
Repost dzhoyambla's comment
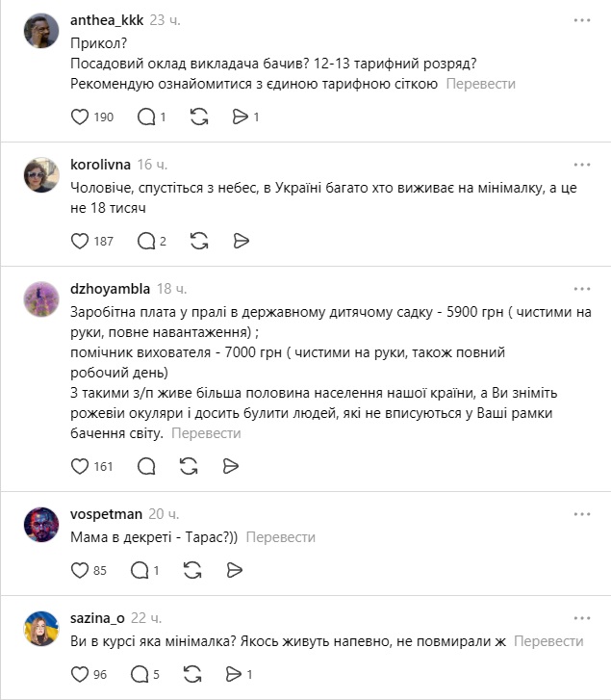point(189,466)
